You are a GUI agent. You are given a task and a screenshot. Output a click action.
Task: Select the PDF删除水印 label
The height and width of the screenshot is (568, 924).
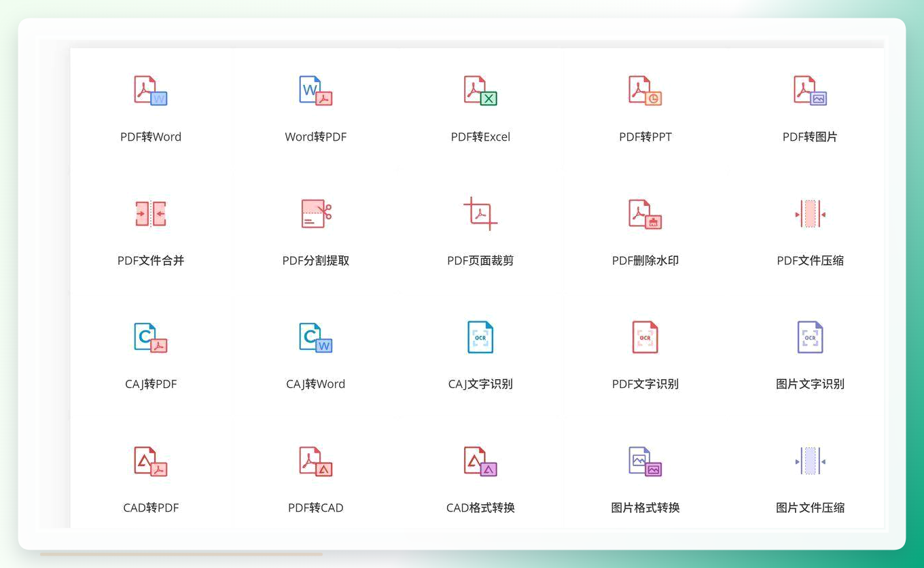click(645, 260)
